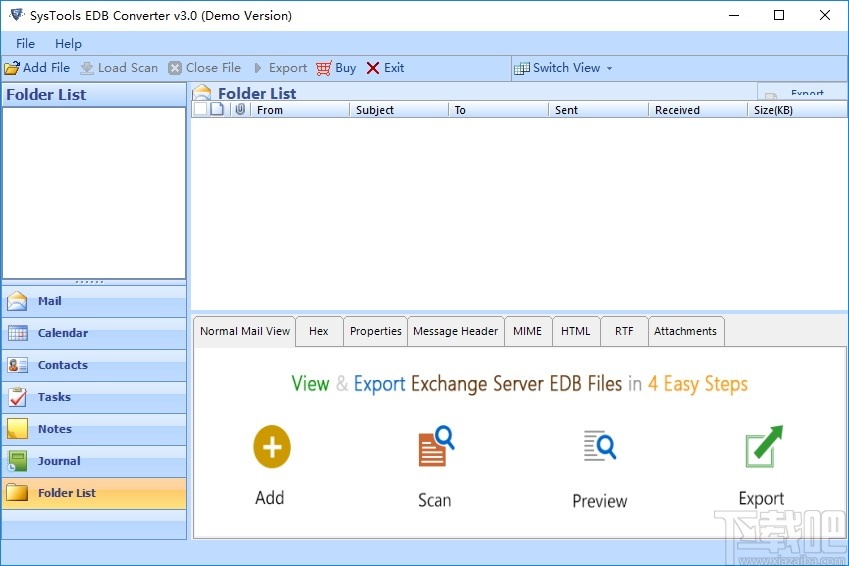
Task: Sort by the To column header
Action: [499, 110]
